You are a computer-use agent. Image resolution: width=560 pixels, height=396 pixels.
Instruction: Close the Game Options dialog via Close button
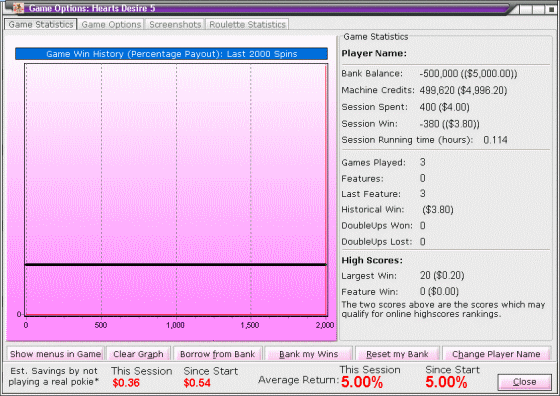point(524,382)
